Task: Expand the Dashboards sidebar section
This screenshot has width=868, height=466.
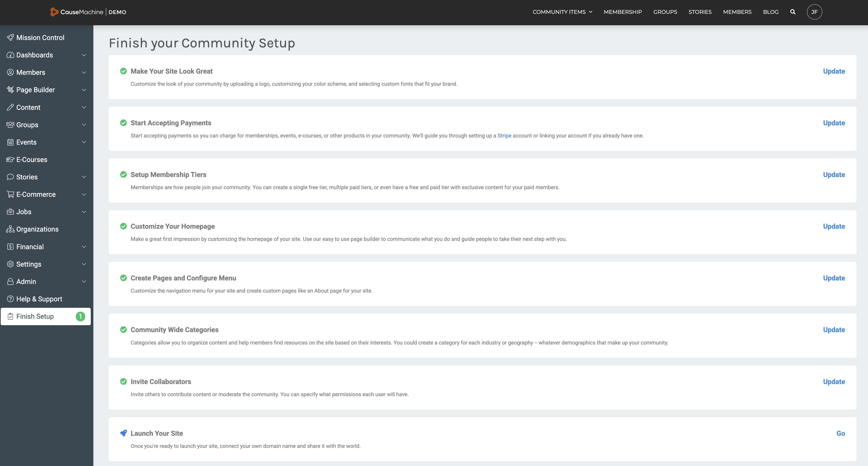Action: tap(84, 55)
